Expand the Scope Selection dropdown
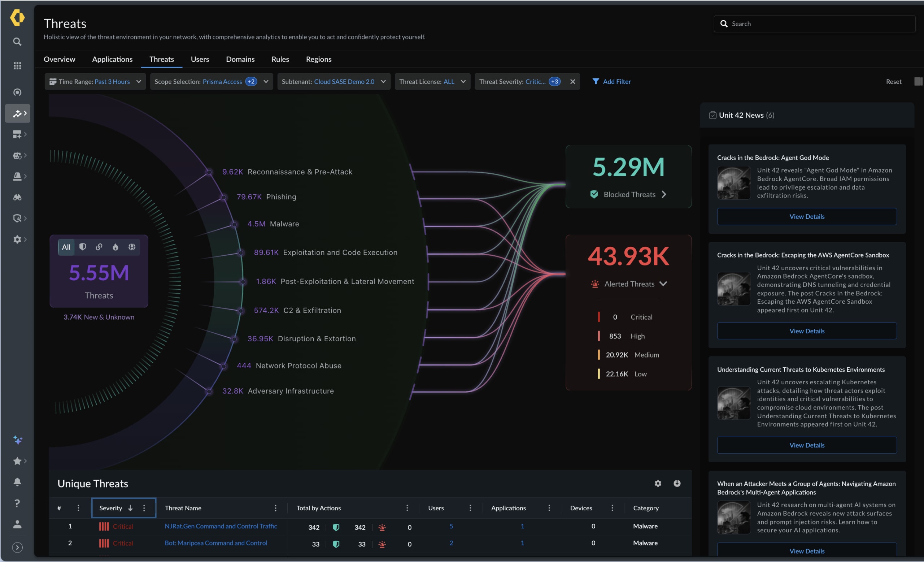924x562 pixels. pos(266,81)
